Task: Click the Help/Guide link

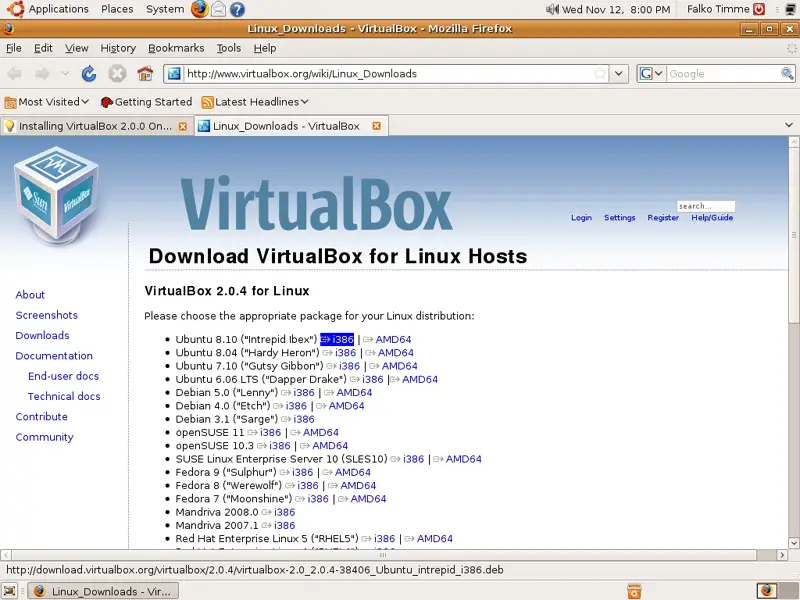Action: [712, 217]
